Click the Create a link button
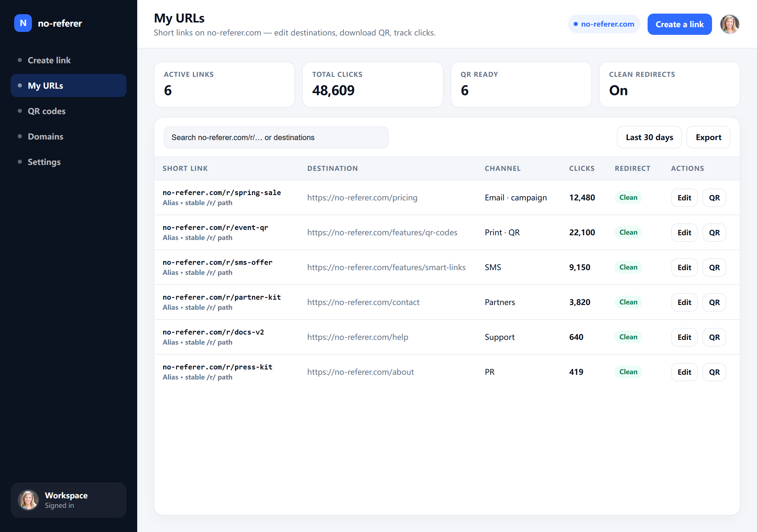The image size is (757, 532). (679, 24)
